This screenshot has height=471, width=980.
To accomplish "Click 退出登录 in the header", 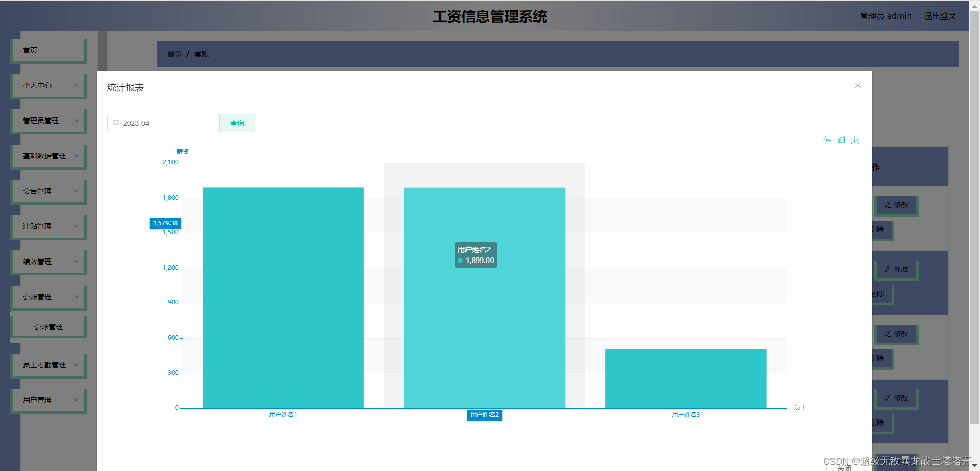I will tap(940, 16).
